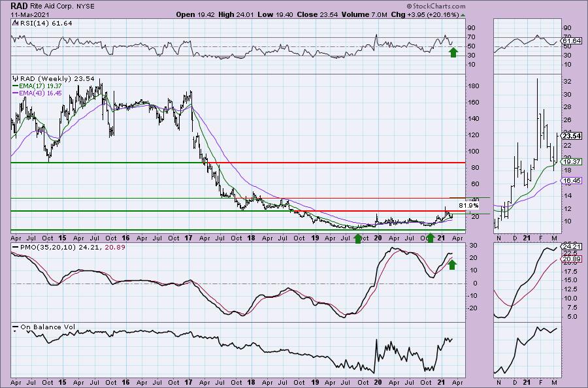Click the Chg +3.95 (+20.16%) value
Image resolution: width=588 pixels, height=388 pixels.
425,14
